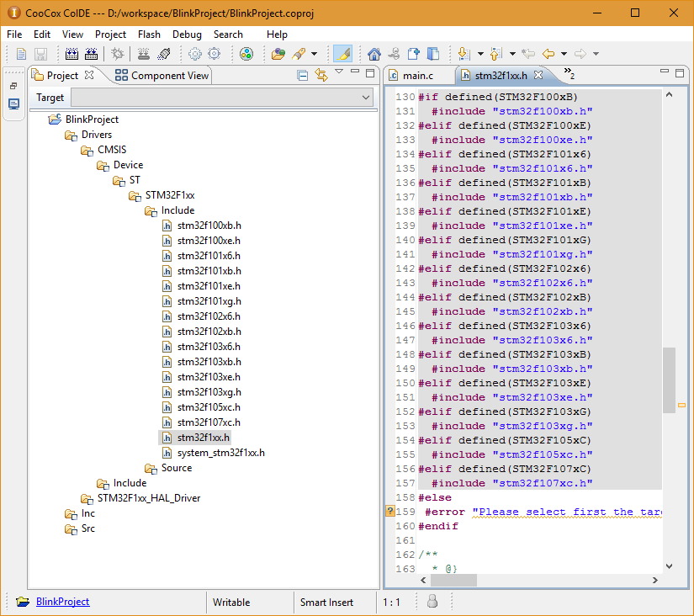Switch to the main.c editor tab
This screenshot has width=694, height=616.
tap(418, 76)
